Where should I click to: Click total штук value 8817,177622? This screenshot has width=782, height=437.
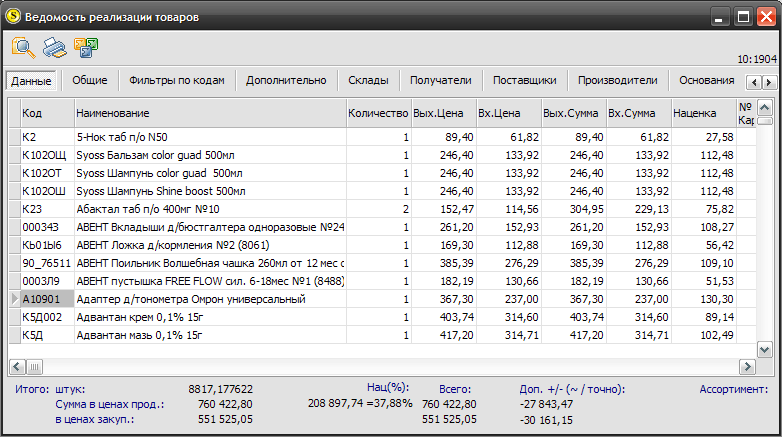(220, 389)
